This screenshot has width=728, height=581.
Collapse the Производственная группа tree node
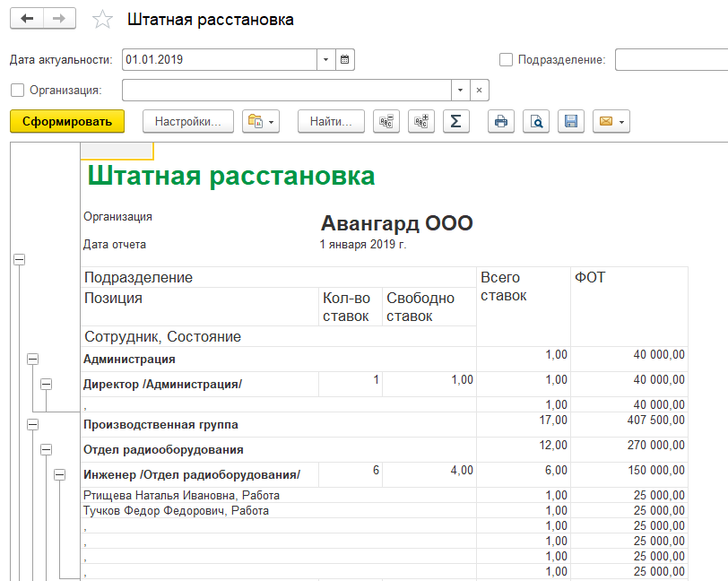point(33,424)
